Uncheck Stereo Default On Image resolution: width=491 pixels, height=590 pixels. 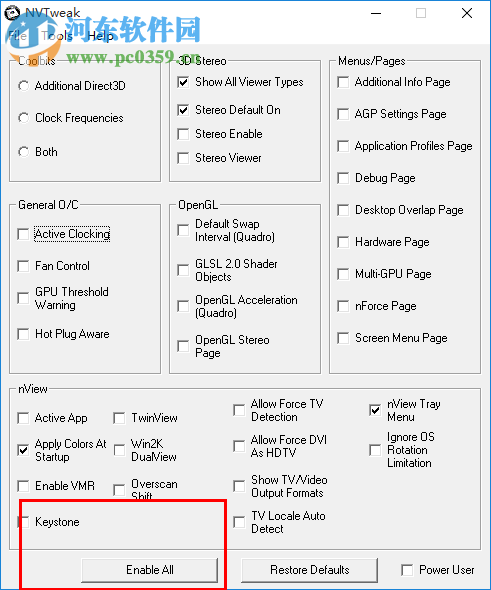(183, 110)
